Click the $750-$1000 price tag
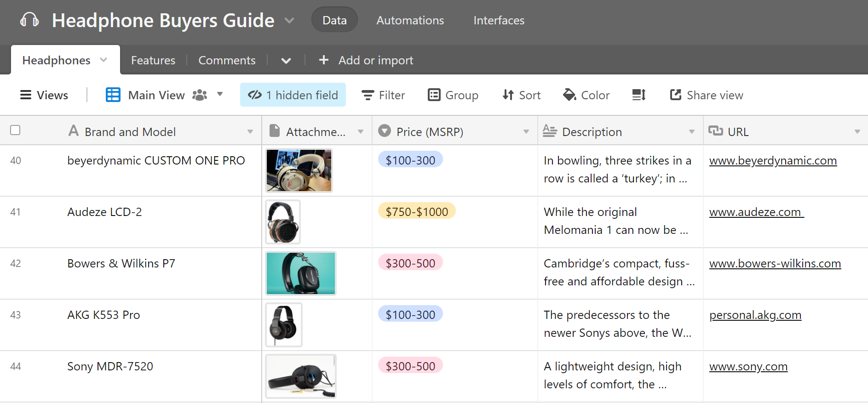This screenshot has height=403, width=868. coord(417,211)
